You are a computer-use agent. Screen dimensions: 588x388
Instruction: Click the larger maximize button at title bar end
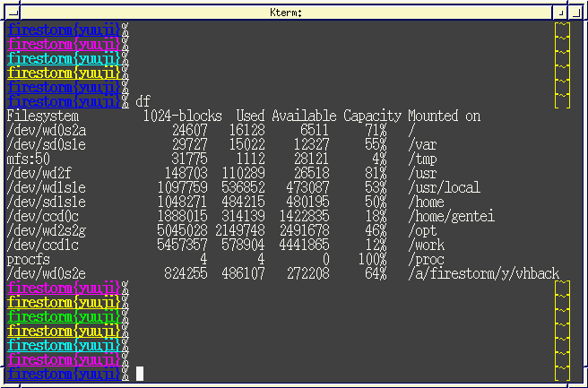(x=574, y=13)
